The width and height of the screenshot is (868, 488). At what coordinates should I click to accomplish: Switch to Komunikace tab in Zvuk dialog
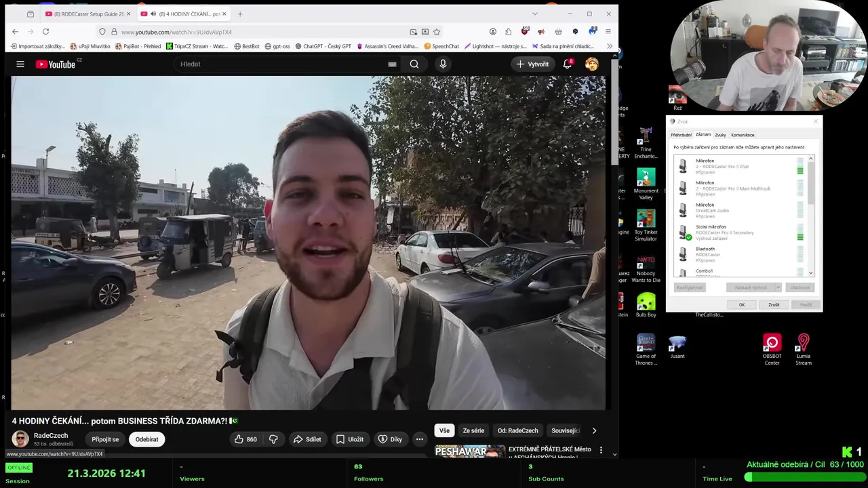743,135
